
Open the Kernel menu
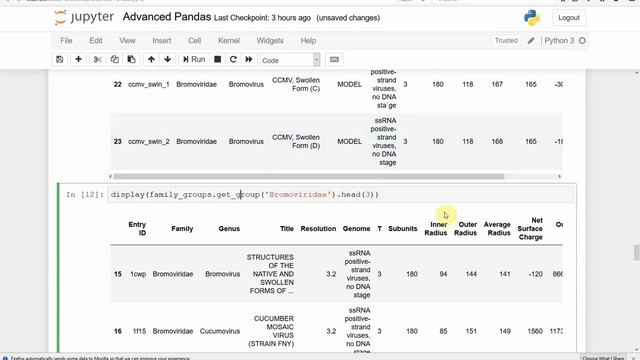[x=229, y=40]
